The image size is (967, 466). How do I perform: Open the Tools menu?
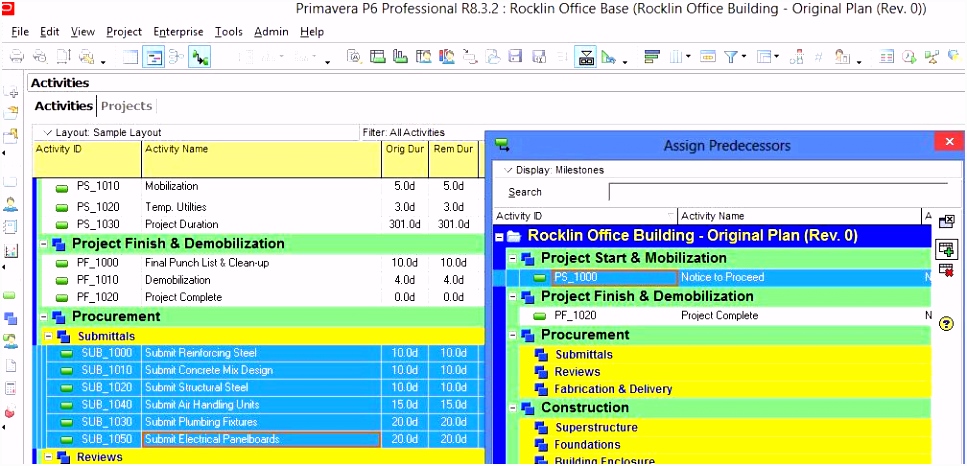point(228,31)
